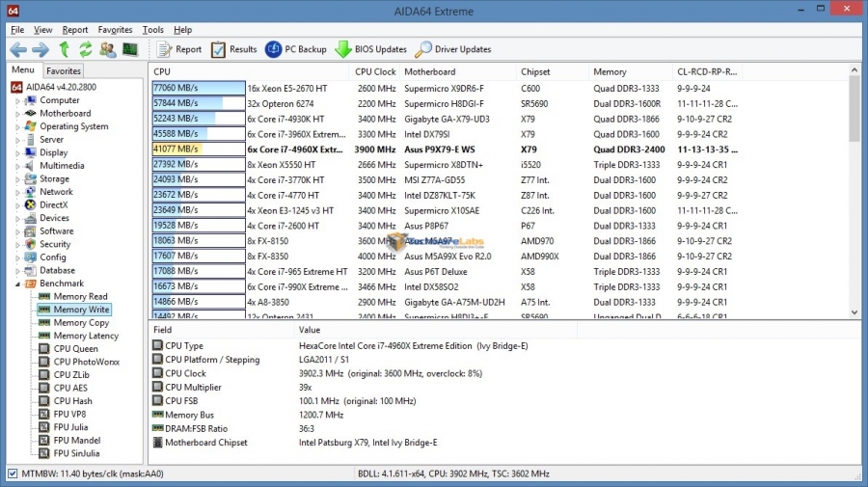Viewport: 868px width, 487px height.
Task: Select CPU PhotoWorxx benchmark
Action: [87, 362]
